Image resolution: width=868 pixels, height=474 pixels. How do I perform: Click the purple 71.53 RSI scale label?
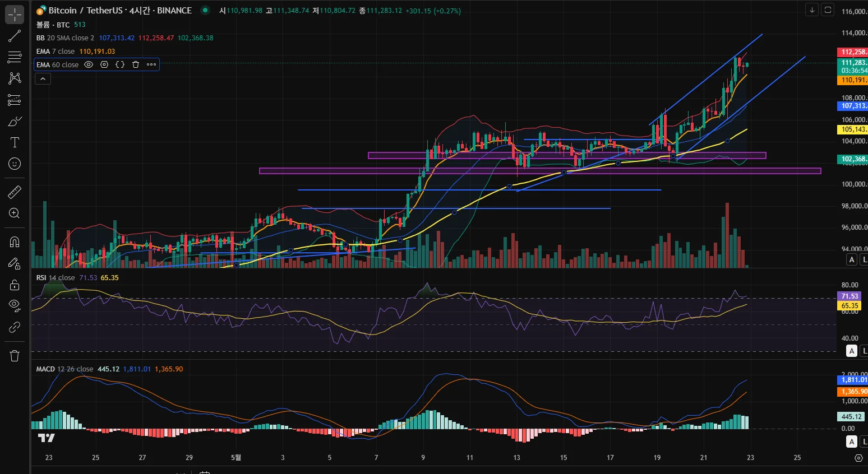[849, 296]
